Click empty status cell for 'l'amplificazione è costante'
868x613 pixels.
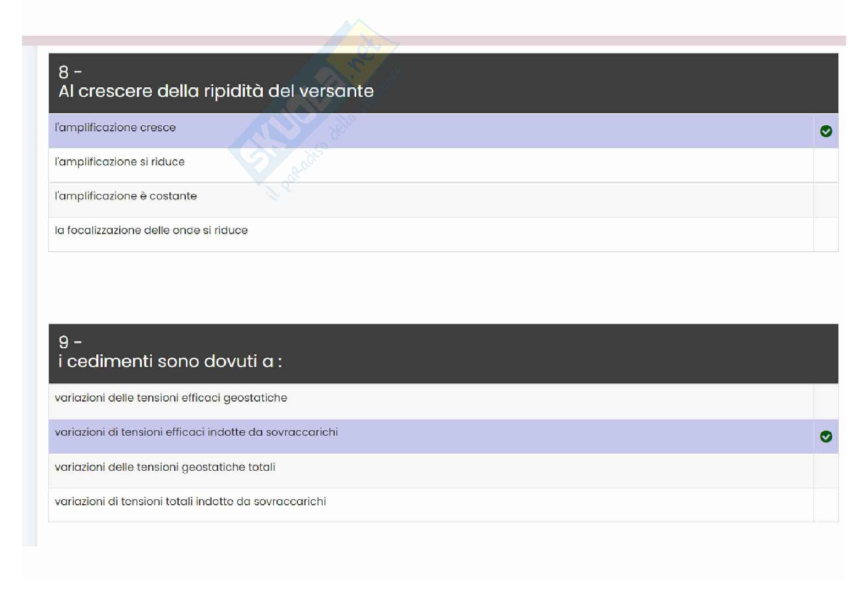[826, 200]
